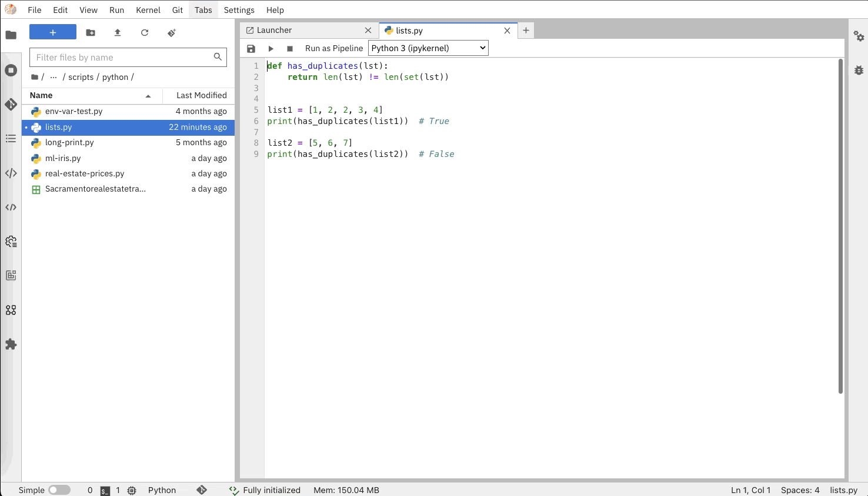This screenshot has width=868, height=496.
Task: Sort files by Last Modified column
Action: point(199,95)
